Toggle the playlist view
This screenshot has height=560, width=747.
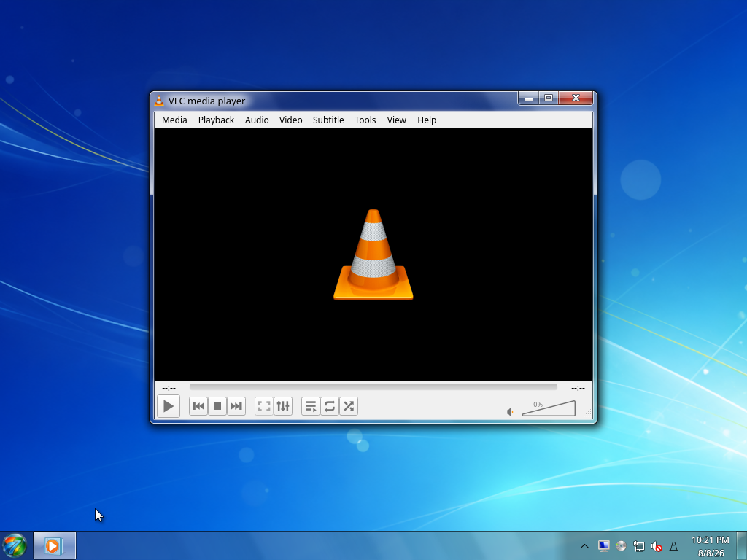(311, 406)
